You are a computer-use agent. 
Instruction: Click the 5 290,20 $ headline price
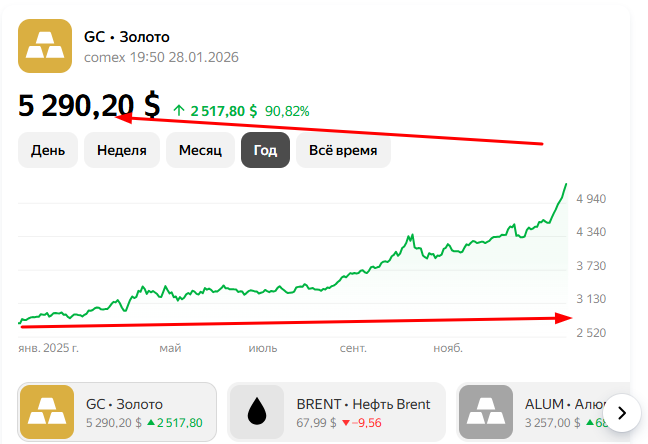tap(89, 105)
